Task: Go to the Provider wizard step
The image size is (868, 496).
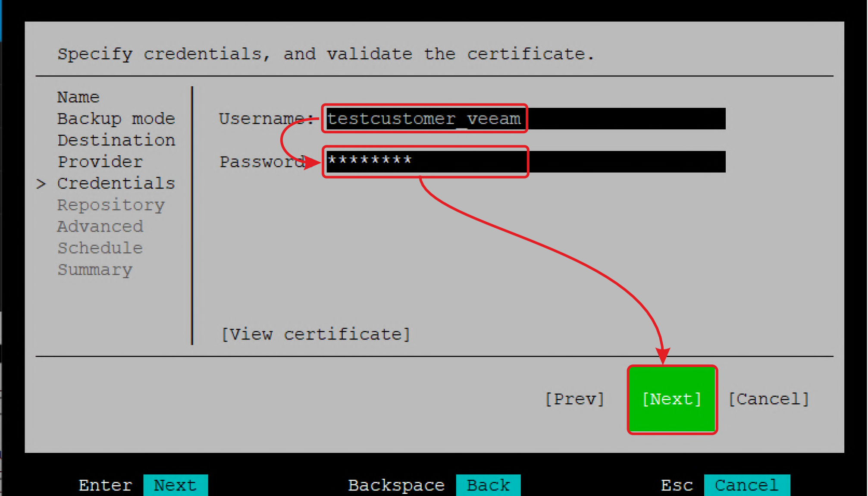Action: [x=100, y=162]
